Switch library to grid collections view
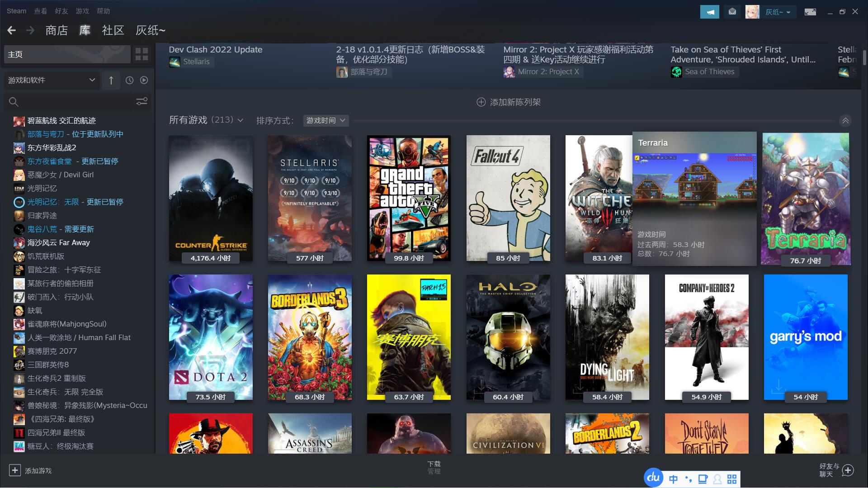The height and width of the screenshot is (488, 868). [x=142, y=54]
